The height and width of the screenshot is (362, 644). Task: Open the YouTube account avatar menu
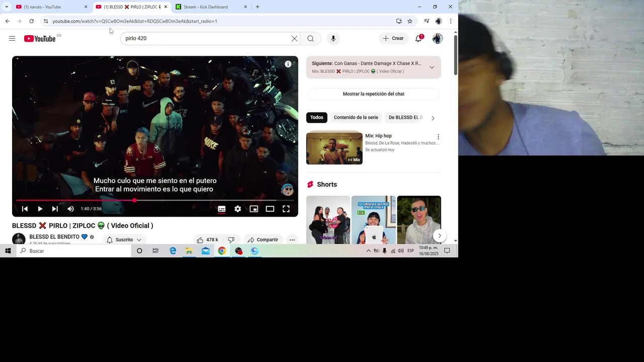[438, 38]
